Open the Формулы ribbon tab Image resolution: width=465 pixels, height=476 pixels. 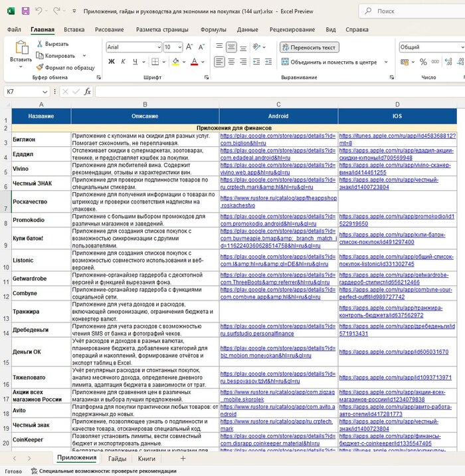pyautogui.click(x=213, y=29)
